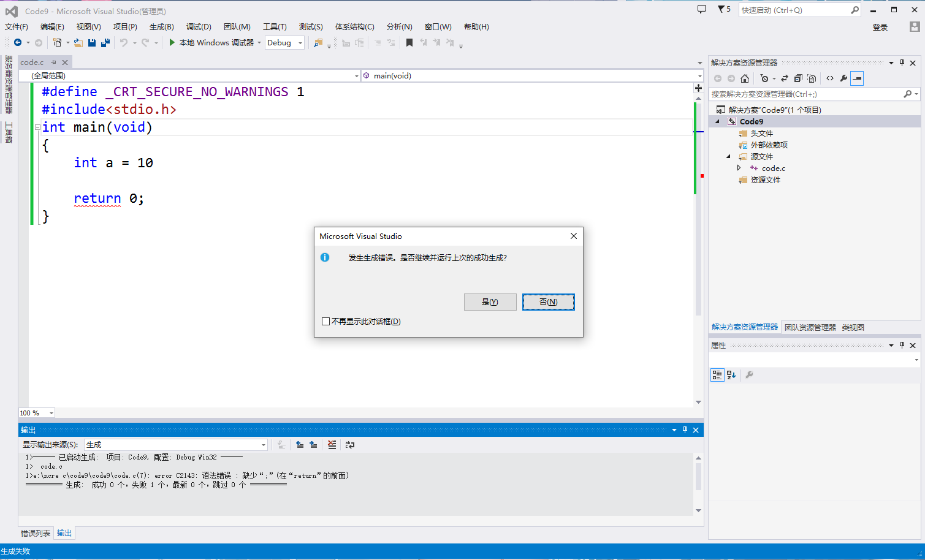Image resolution: width=925 pixels, height=560 pixels.
Task: Click the new project icon in toolbar
Action: click(x=58, y=43)
